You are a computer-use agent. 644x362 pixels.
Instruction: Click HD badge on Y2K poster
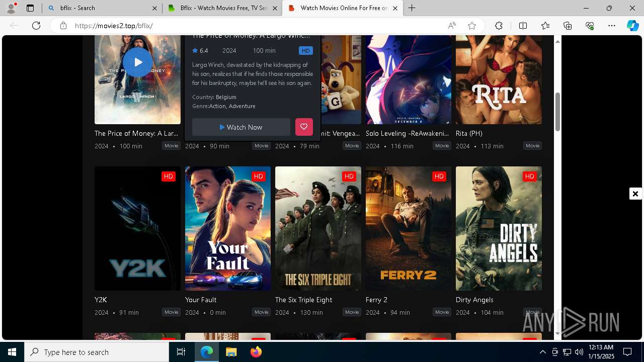click(169, 176)
